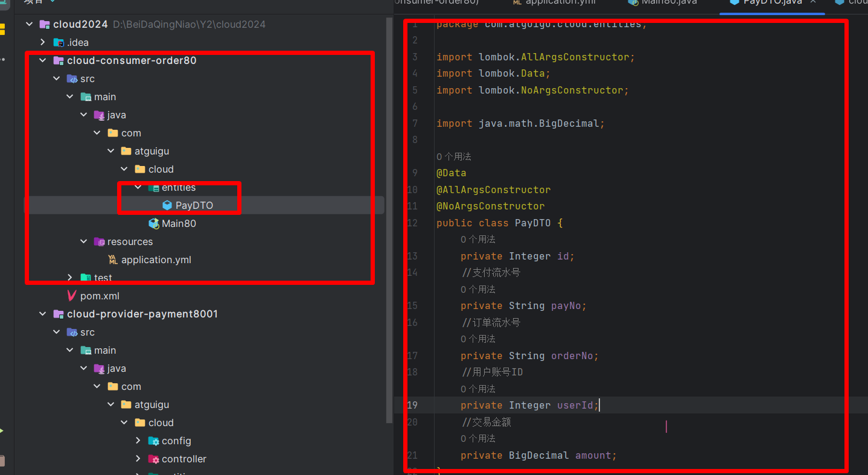
Task: Expand the .idea folder chevron
Action: (x=42, y=42)
